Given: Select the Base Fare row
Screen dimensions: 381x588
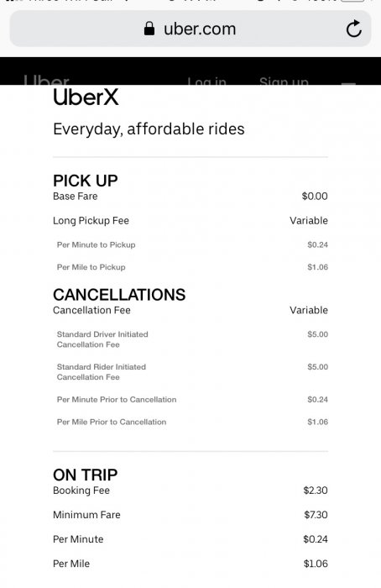Looking at the screenshot, I should click(190, 196).
